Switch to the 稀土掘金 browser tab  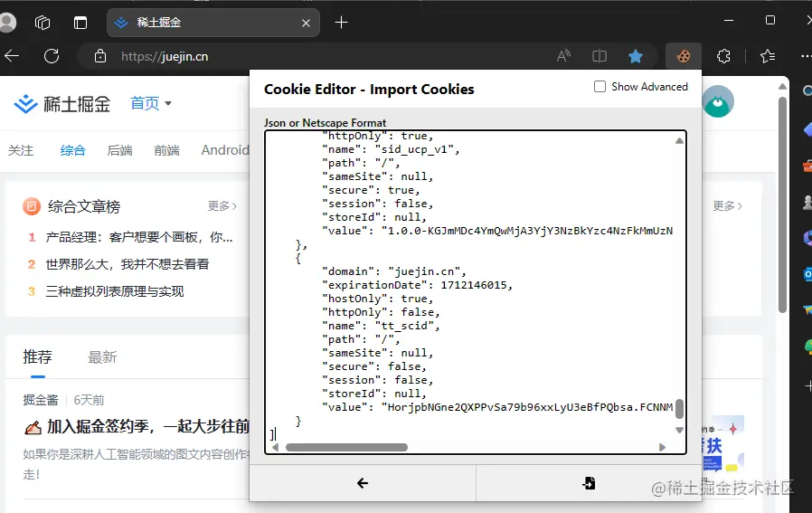[x=212, y=23]
